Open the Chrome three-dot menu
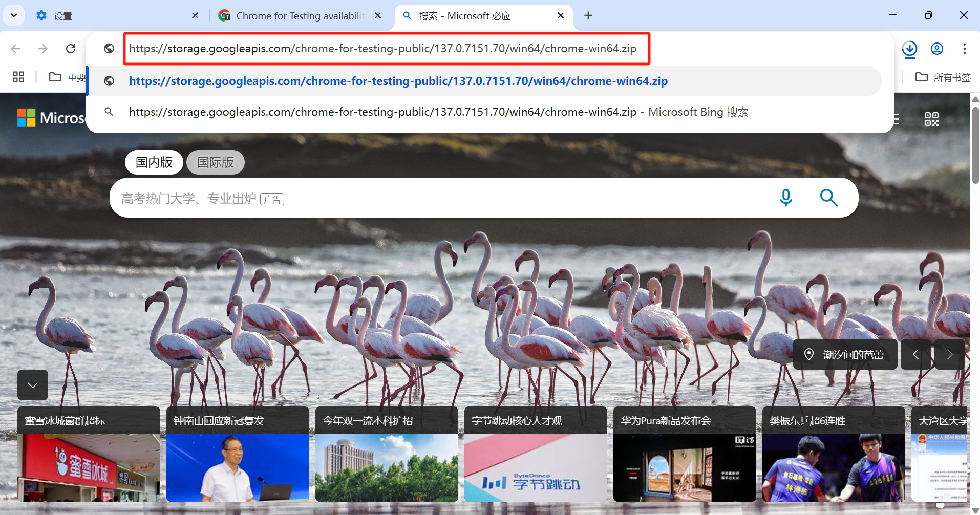Image resolution: width=980 pixels, height=515 pixels. pyautogui.click(x=965, y=49)
